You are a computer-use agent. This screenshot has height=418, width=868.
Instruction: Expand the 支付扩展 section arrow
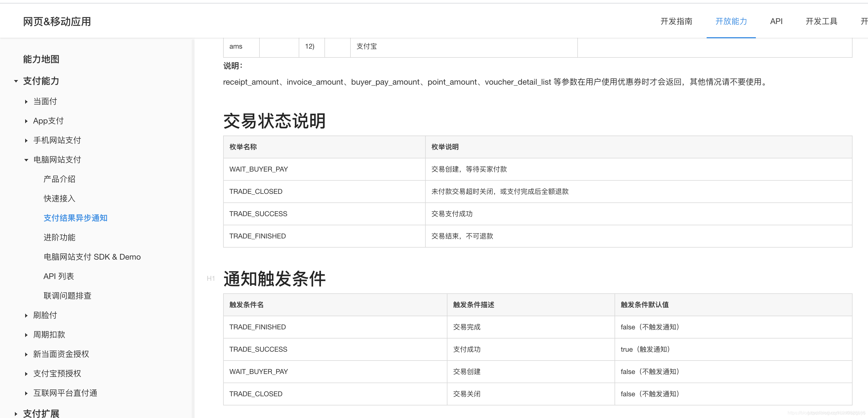click(16, 414)
